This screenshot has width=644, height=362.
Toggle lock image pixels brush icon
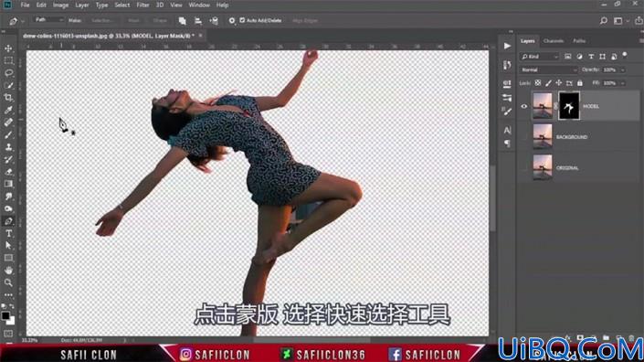(548, 83)
